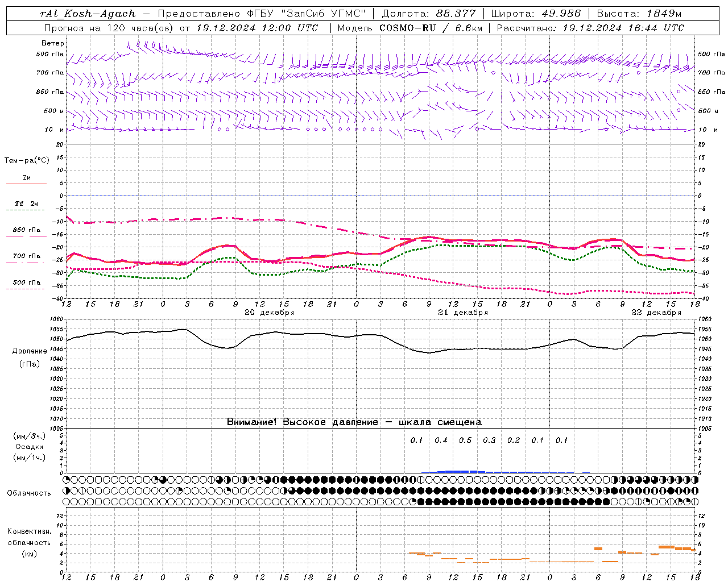Click the date label "20 декабря"
Image resolution: width=728 pixels, height=582 pixels.
tap(269, 312)
